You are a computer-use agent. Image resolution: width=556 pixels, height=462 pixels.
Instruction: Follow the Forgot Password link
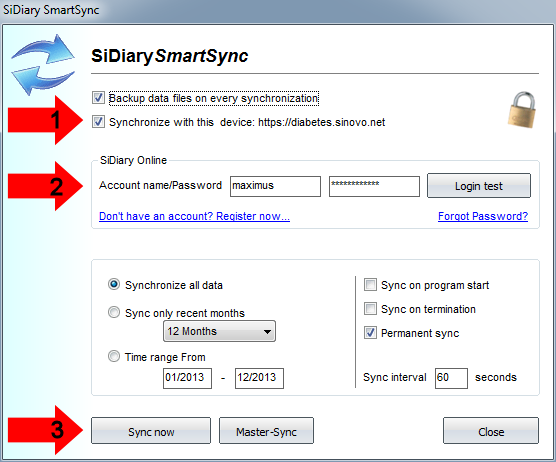click(483, 216)
